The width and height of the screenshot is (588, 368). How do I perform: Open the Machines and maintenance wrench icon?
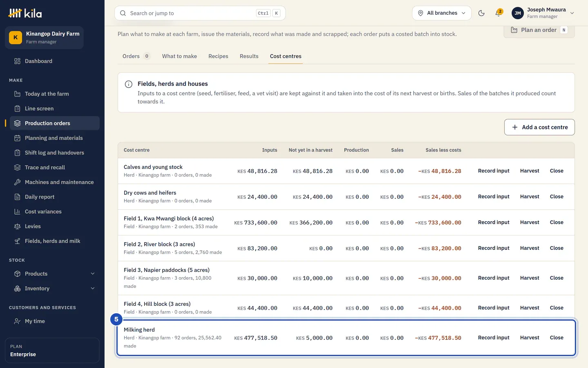(17, 182)
